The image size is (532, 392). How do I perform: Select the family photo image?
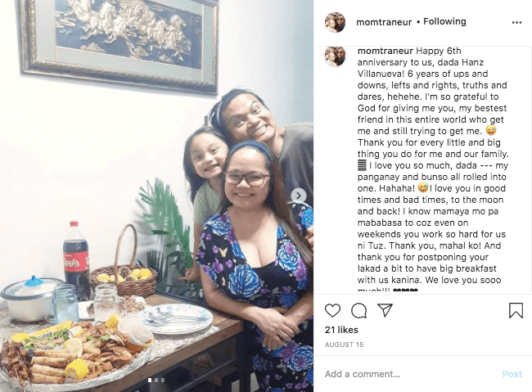[x=157, y=196]
